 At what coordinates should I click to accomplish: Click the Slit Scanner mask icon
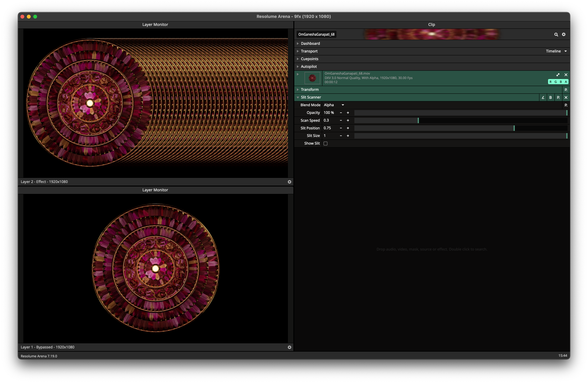click(x=543, y=98)
